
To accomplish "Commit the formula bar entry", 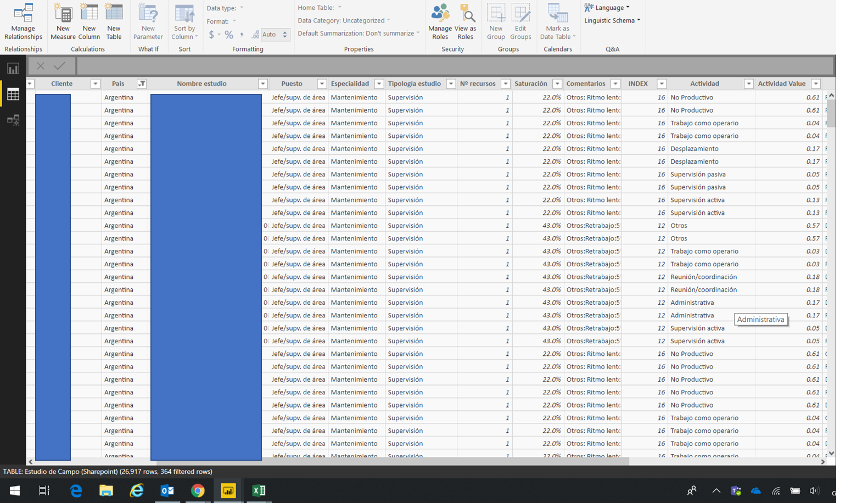I will [x=59, y=66].
